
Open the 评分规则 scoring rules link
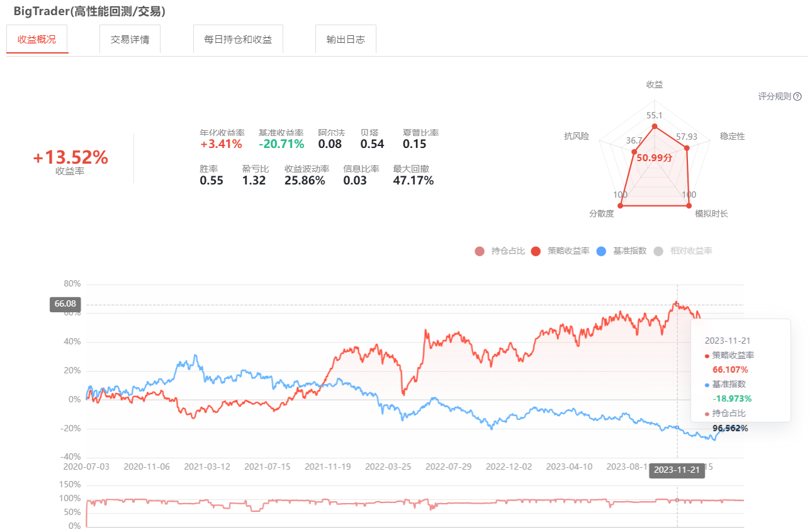[774, 97]
